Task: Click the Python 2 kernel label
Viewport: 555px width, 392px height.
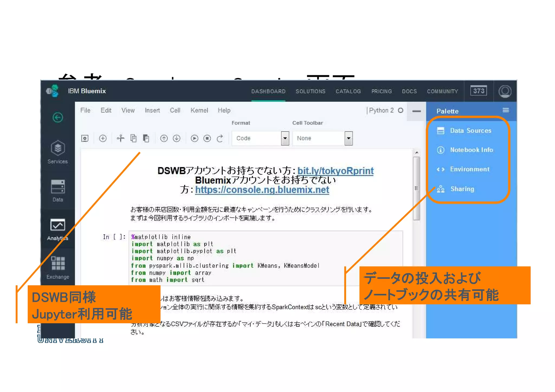Action: coord(381,110)
